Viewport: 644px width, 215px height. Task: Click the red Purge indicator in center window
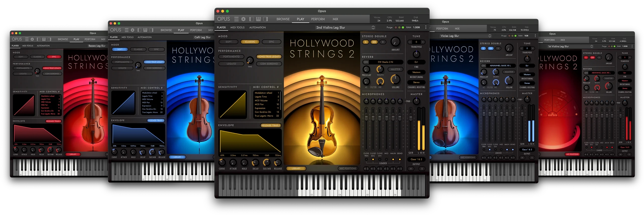pos(396,27)
